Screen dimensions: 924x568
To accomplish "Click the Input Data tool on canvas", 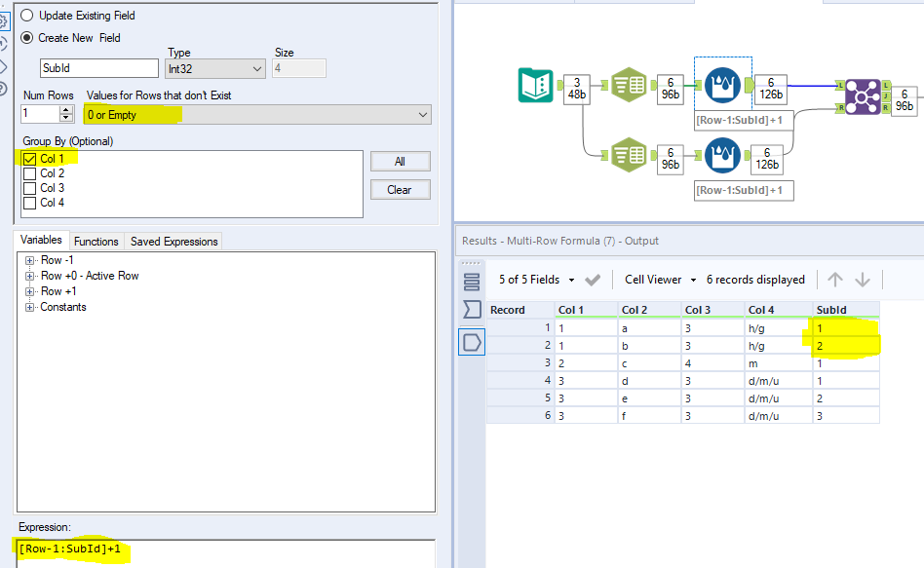I will click(535, 86).
